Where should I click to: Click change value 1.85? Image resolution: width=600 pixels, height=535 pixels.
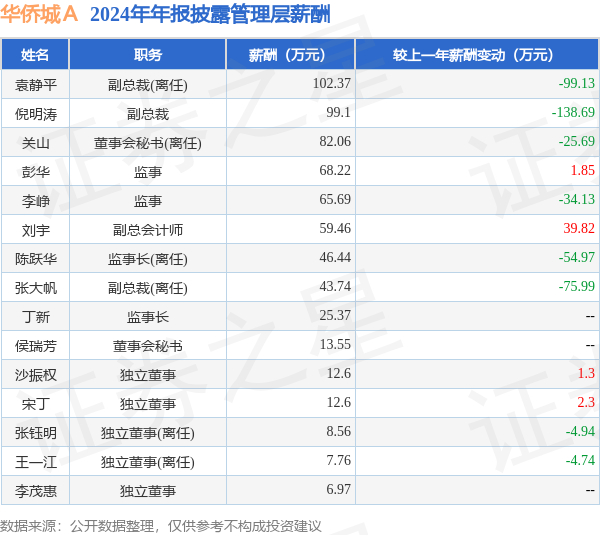click(x=582, y=170)
